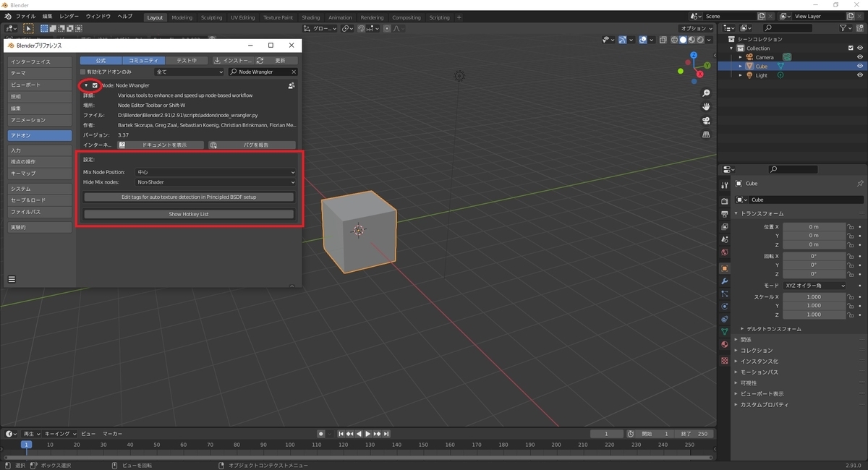Open the Particle properties tab icon
This screenshot has height=470, width=868.
[x=724, y=294]
